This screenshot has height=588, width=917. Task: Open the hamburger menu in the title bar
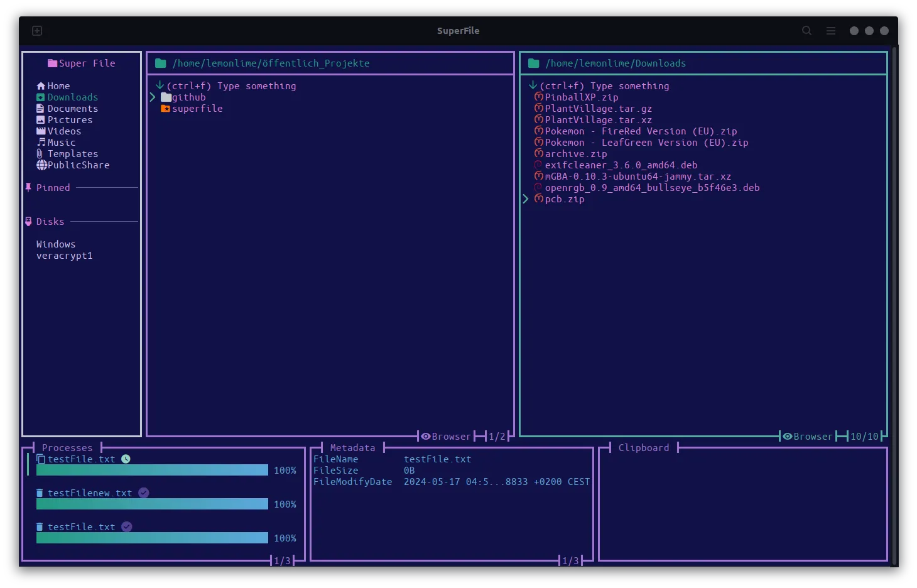pos(830,30)
